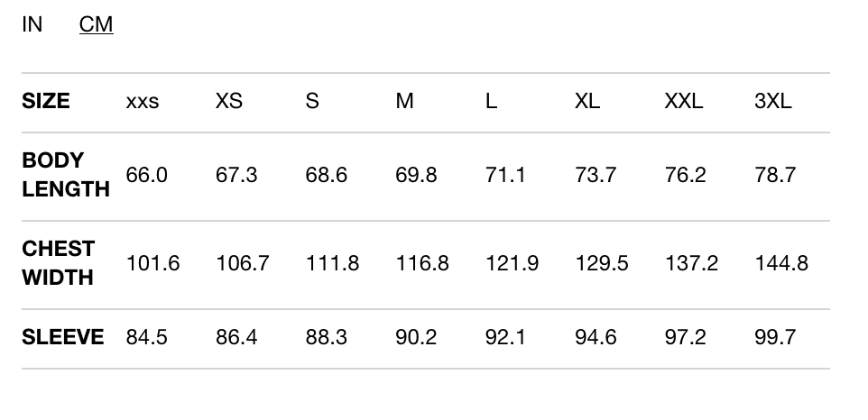Click body length value 66.0
Image resolution: width=868 pixels, height=420 pixels.
[x=147, y=175]
